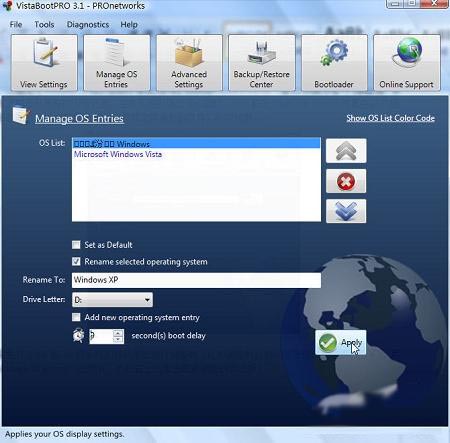
Task: Open Online Support globe button
Action: pos(407,63)
